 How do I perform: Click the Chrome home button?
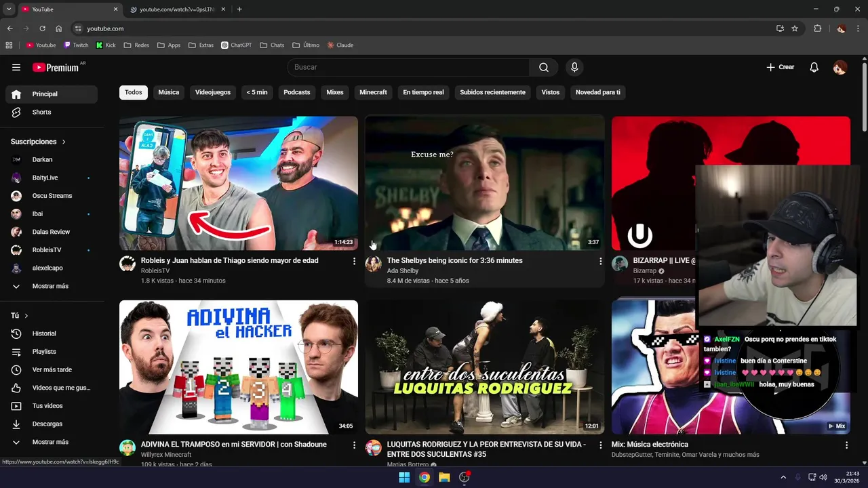pyautogui.click(x=58, y=28)
